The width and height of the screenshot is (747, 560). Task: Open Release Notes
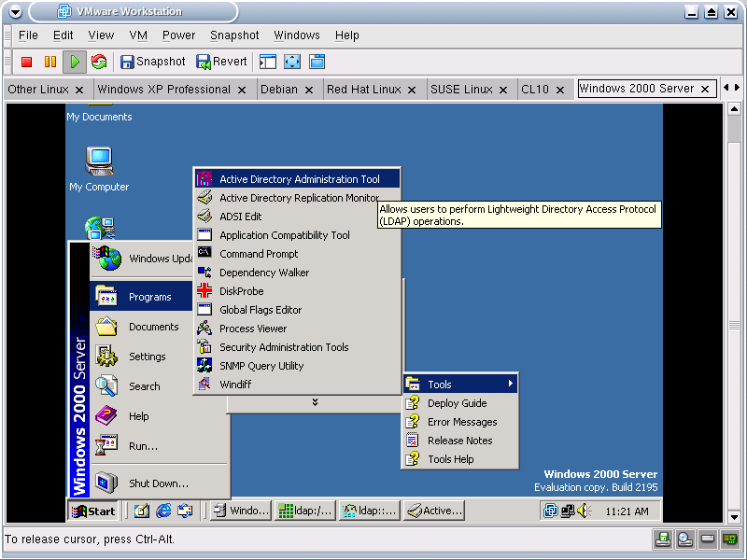460,441
